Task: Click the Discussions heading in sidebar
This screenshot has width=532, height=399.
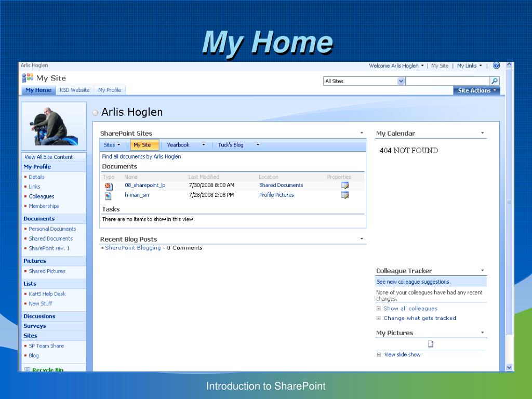Action: coord(39,316)
